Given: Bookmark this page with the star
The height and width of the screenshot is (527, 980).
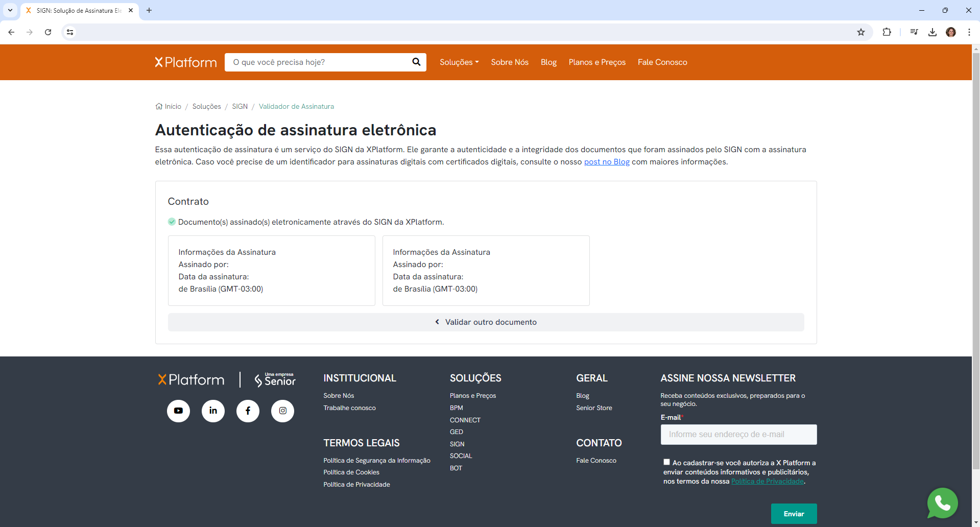Looking at the screenshot, I should tap(861, 32).
